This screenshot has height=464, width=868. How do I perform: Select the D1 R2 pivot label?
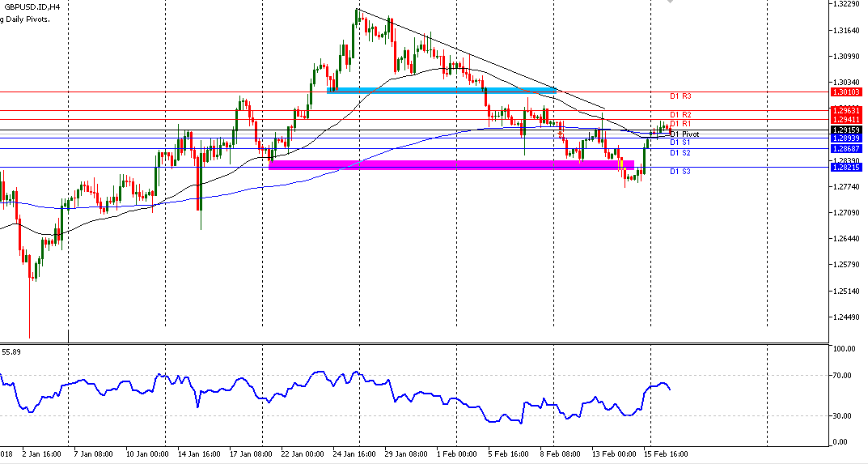click(680, 115)
